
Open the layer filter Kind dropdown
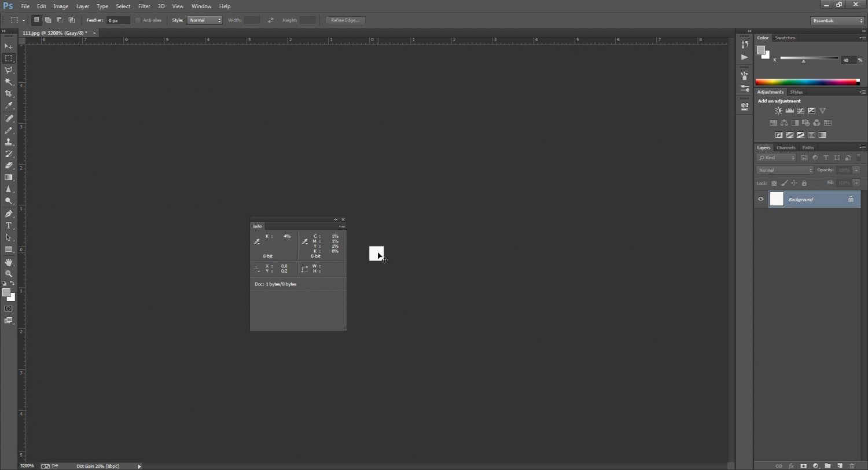[x=777, y=157]
